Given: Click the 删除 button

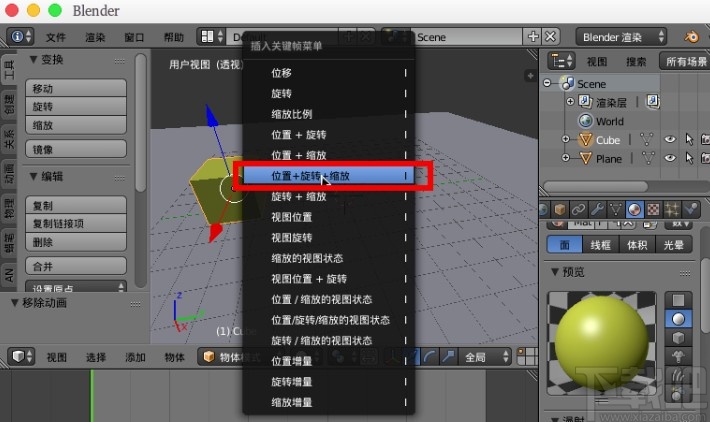Looking at the screenshot, I should click(x=76, y=242).
